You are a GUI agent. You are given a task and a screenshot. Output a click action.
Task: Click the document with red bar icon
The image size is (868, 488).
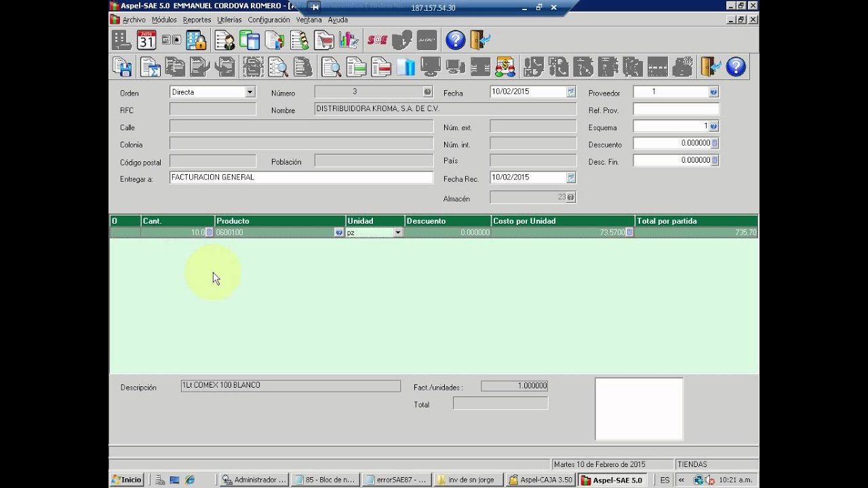pyautogui.click(x=381, y=66)
